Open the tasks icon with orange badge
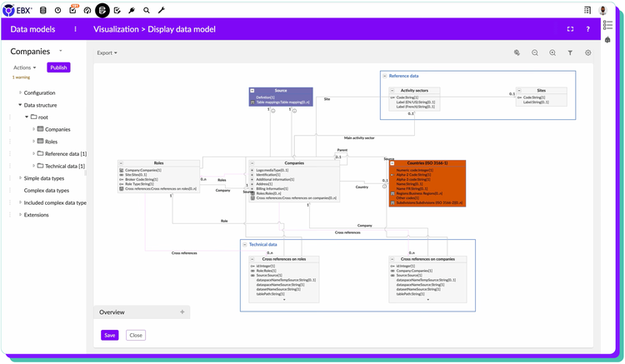The width and height of the screenshot is (625, 364). click(73, 9)
